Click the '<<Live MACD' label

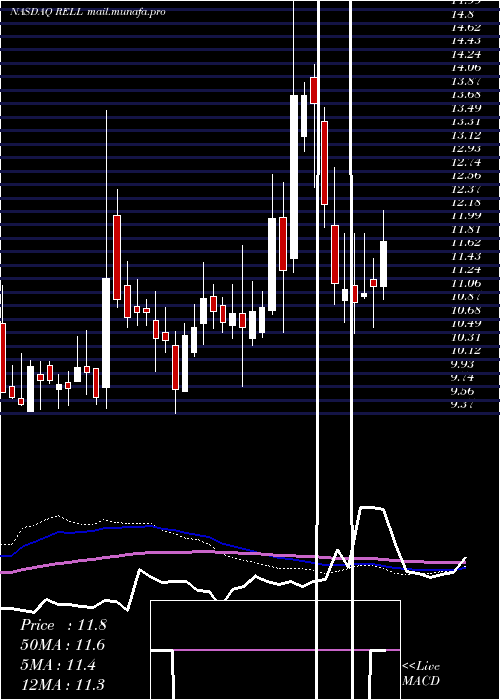(421, 673)
